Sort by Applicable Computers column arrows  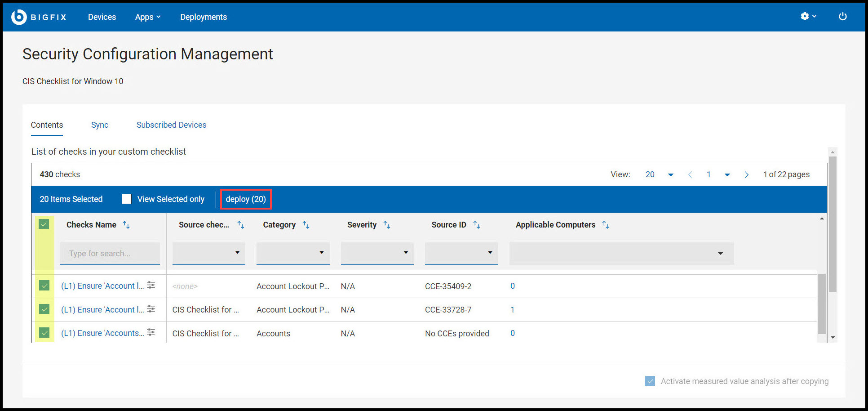(606, 225)
